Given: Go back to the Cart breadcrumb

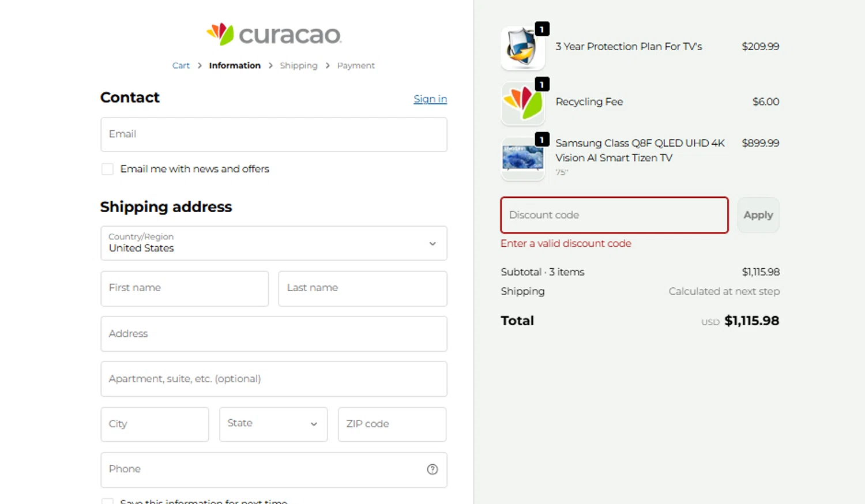Looking at the screenshot, I should [181, 66].
